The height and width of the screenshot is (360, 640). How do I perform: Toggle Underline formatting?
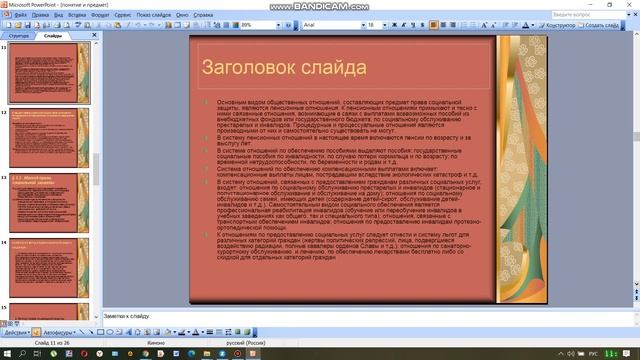pos(413,25)
